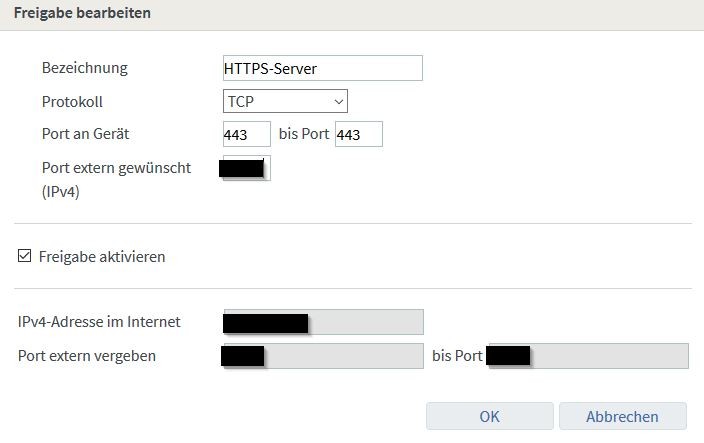Viewport: 704px width, 443px height.
Task: Click the IPv4-Adresse im Internet label
Action: [x=99, y=322]
